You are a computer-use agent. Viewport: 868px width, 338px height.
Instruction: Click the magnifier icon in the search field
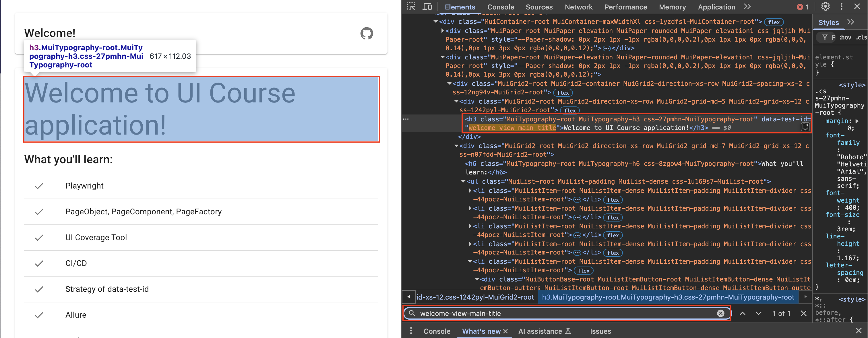pos(412,313)
